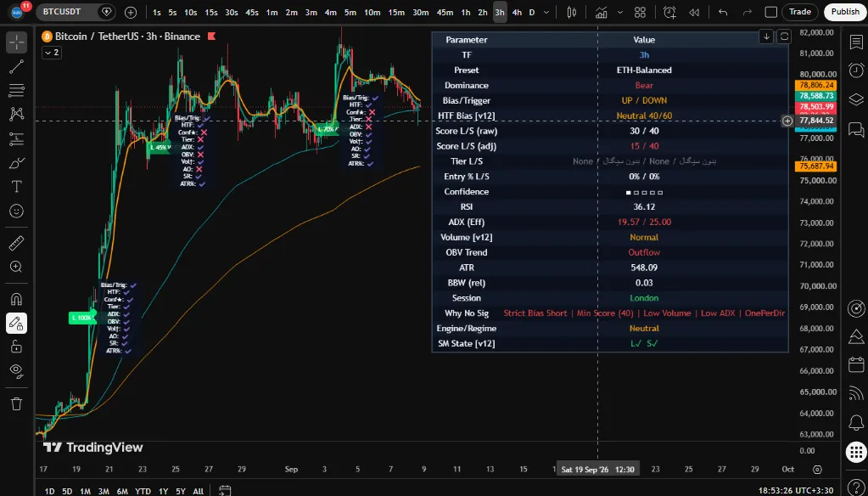
Task: Set the chart range to 3M
Action: pyautogui.click(x=104, y=491)
